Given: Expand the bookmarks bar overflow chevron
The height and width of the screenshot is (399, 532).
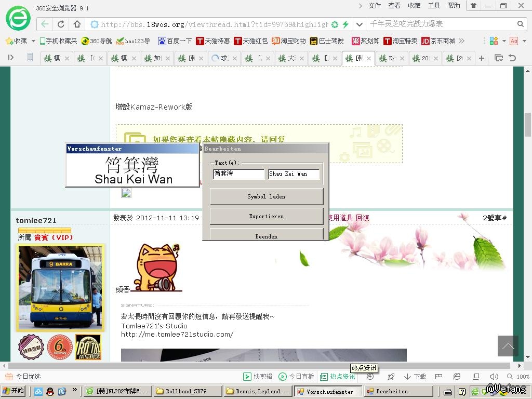Looking at the screenshot, I should (x=461, y=41).
